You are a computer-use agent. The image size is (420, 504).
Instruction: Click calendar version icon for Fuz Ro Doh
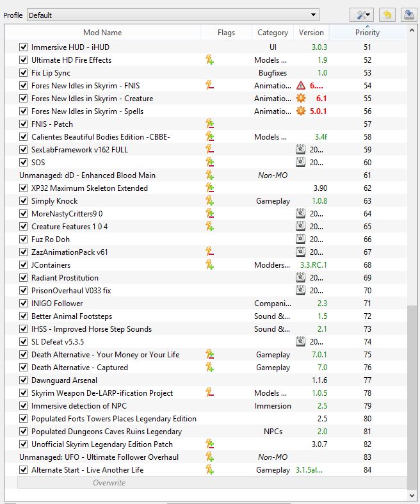(300, 240)
